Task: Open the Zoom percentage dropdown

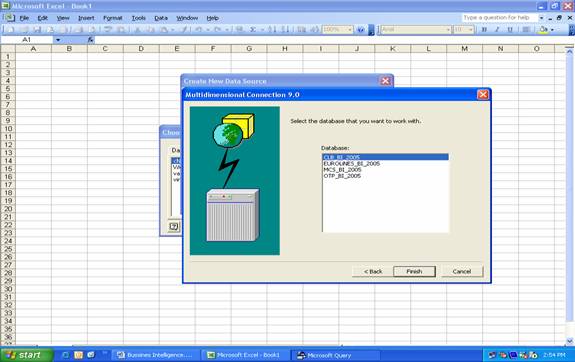Action: 350,29
